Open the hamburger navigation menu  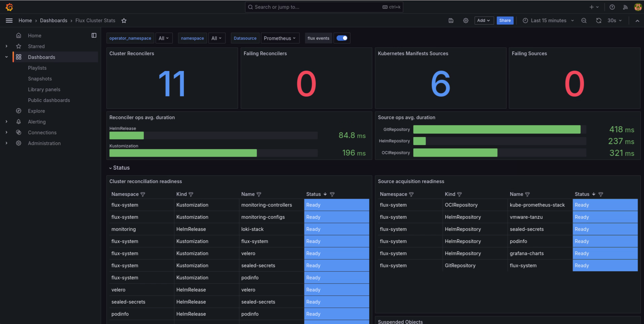point(9,20)
